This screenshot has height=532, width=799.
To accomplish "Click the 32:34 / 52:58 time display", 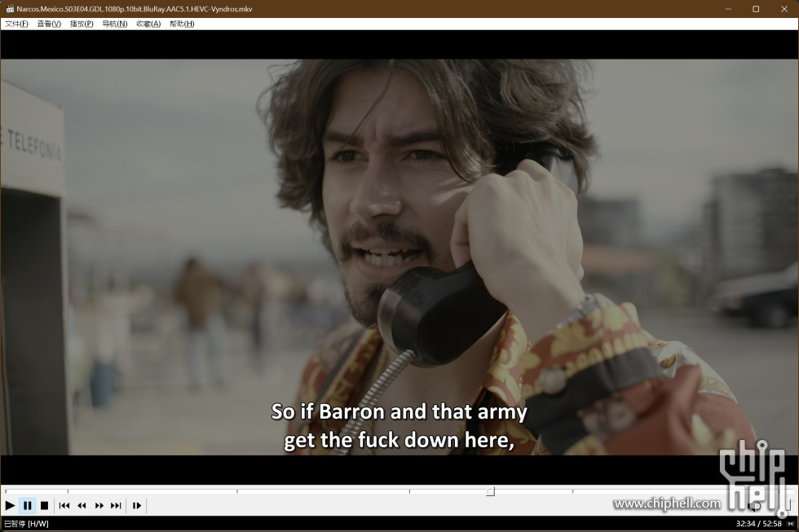I will (x=758, y=523).
